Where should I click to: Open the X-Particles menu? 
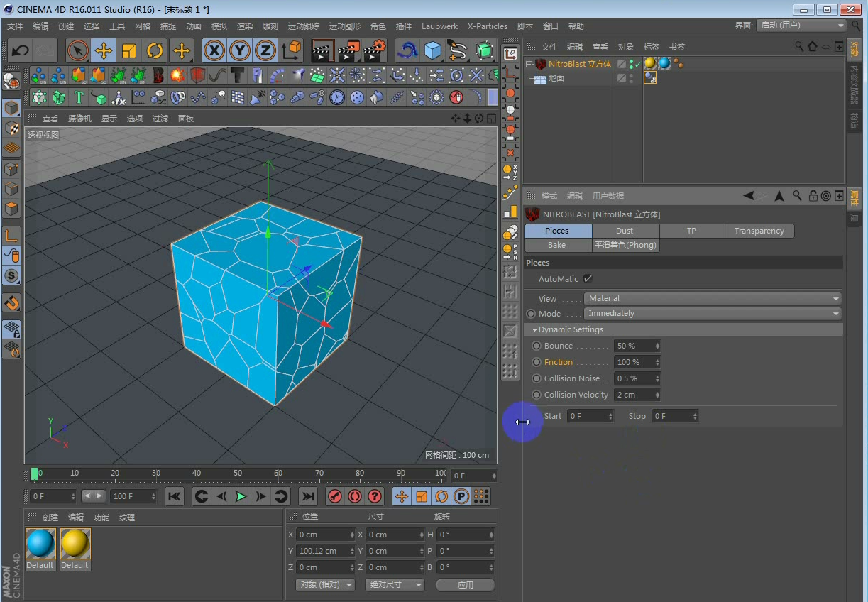[x=488, y=26]
